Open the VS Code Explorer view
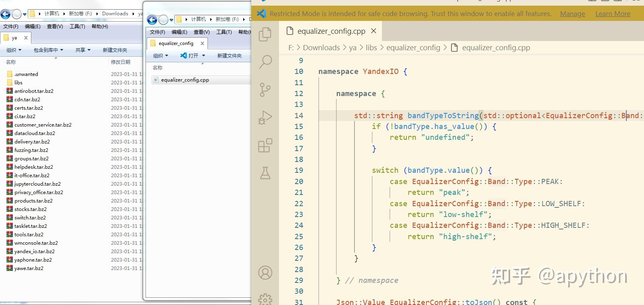 [265, 34]
